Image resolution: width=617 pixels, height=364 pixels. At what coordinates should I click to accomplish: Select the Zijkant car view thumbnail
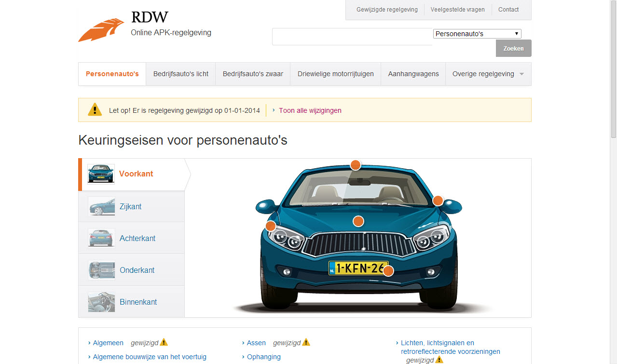(101, 206)
